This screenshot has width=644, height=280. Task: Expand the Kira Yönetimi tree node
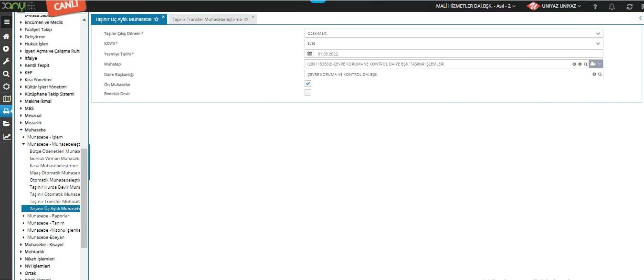click(x=21, y=80)
